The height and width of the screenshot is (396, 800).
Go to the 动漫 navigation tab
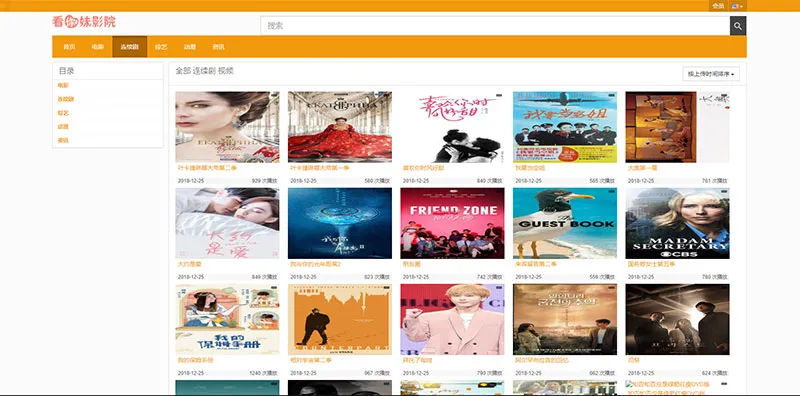pyautogui.click(x=189, y=46)
